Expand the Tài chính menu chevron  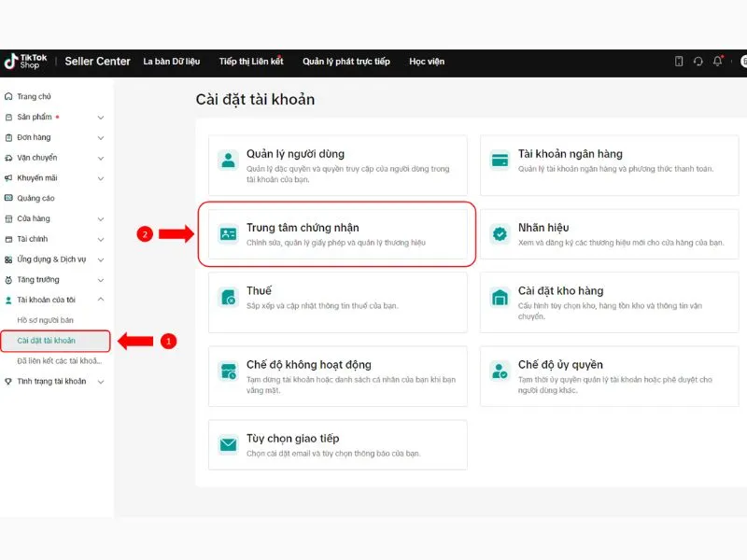tap(101, 240)
